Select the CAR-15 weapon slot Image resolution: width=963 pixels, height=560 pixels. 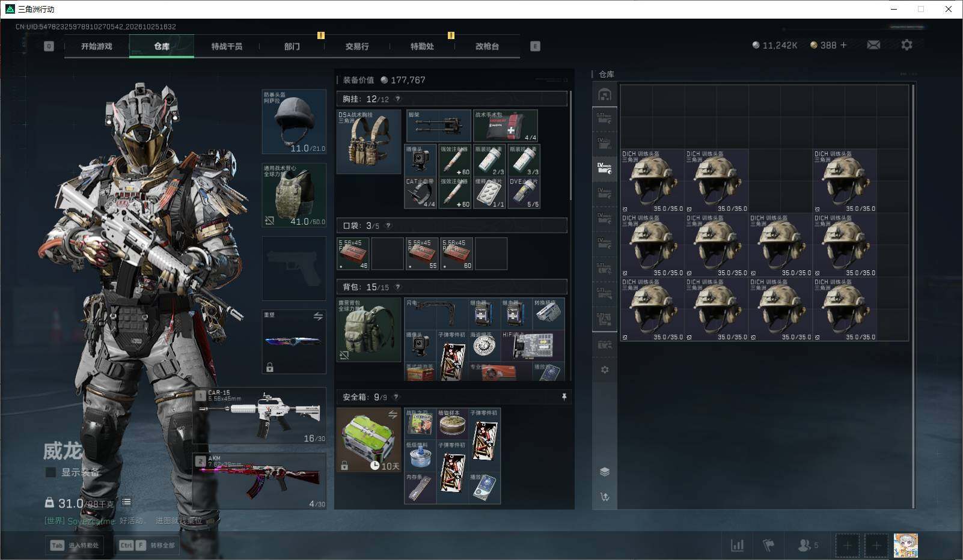[x=260, y=416]
